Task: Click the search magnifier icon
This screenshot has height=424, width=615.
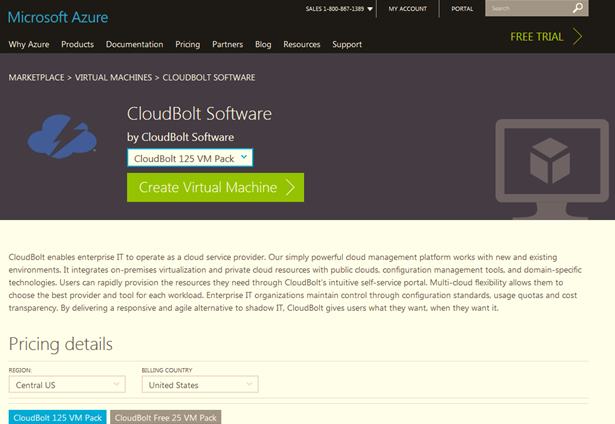Action: (x=578, y=8)
